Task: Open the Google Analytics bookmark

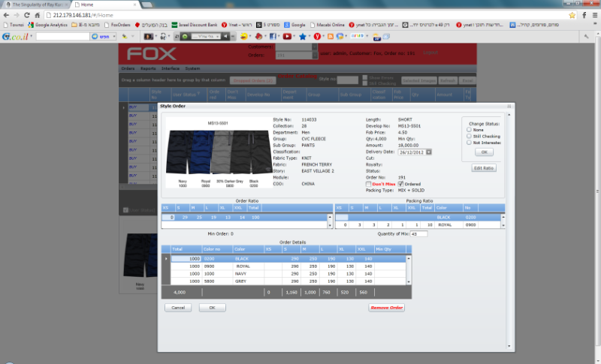Action: (47, 25)
